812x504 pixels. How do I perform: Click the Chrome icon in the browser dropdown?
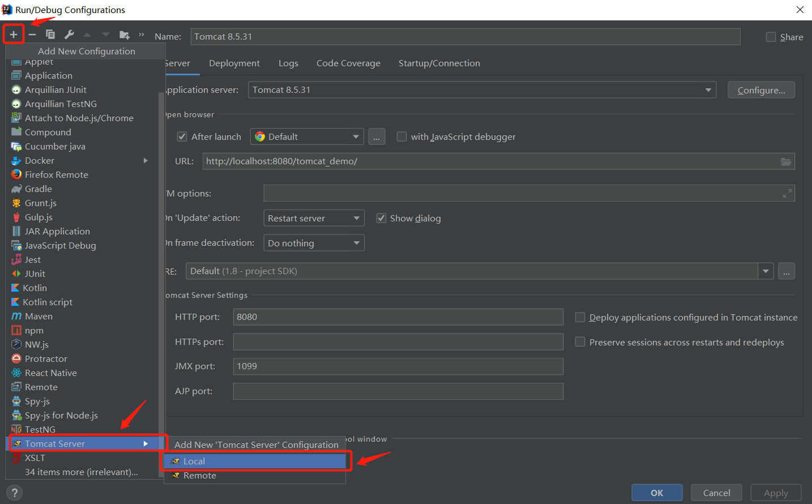[260, 136]
